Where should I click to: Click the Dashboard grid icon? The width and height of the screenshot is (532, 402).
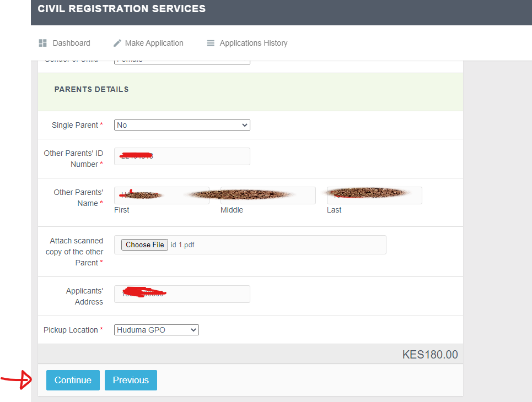point(43,43)
